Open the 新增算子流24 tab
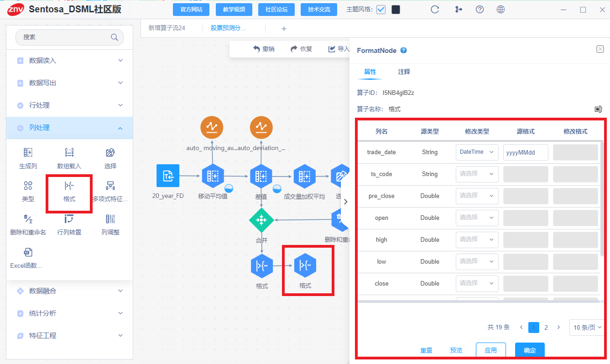Screen dimensions: 610x364 click(x=167, y=28)
